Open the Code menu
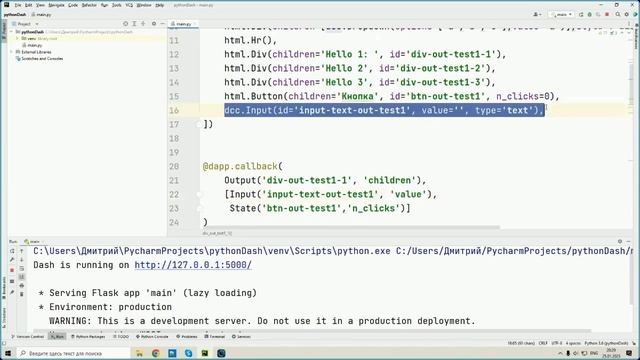 pos(73,5)
